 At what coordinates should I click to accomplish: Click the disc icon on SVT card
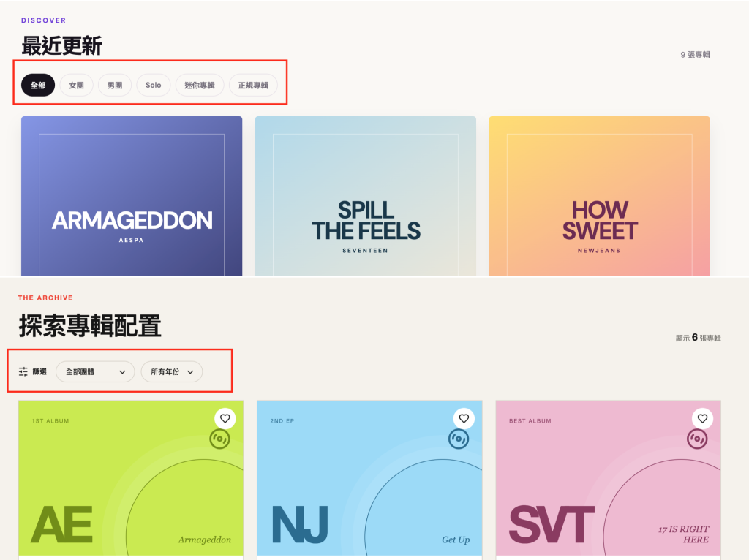pyautogui.click(x=697, y=439)
